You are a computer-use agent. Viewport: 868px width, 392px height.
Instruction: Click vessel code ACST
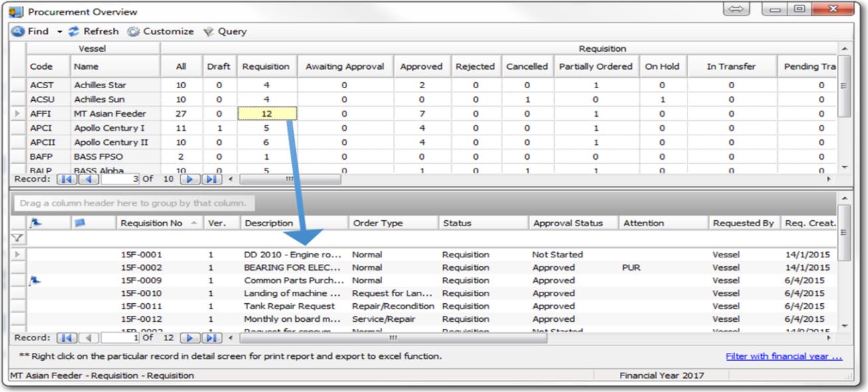click(x=41, y=85)
